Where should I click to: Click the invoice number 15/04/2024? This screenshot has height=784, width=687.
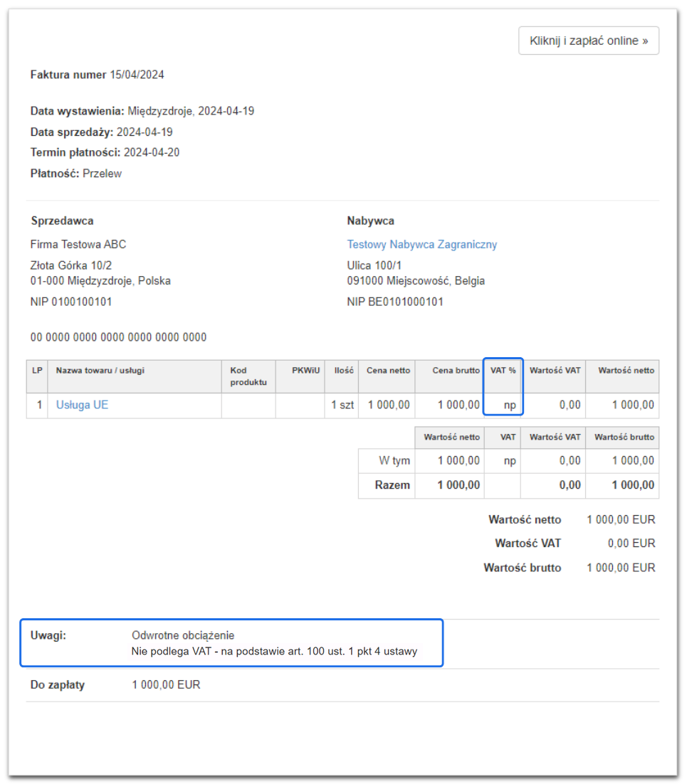coord(137,75)
